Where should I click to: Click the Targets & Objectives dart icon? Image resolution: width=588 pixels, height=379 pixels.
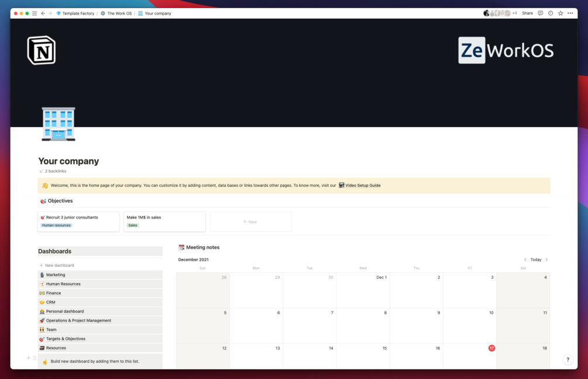click(42, 339)
